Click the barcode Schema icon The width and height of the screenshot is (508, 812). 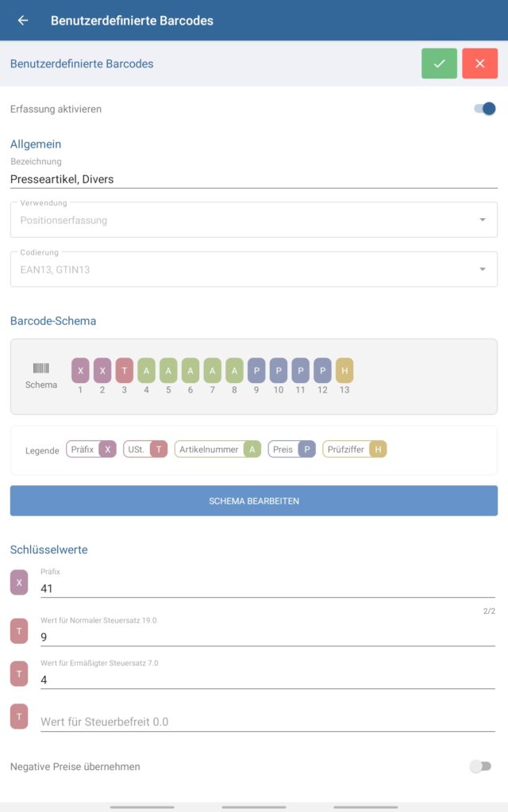41,369
